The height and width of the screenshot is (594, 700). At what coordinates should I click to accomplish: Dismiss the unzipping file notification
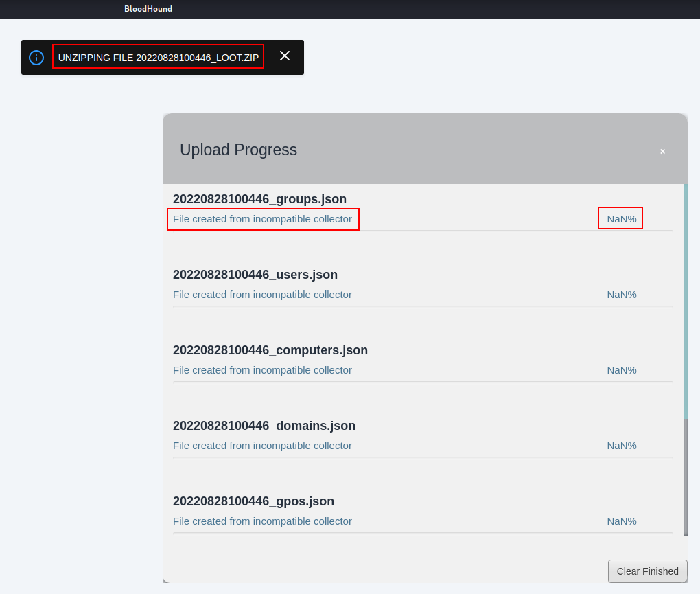coord(285,56)
